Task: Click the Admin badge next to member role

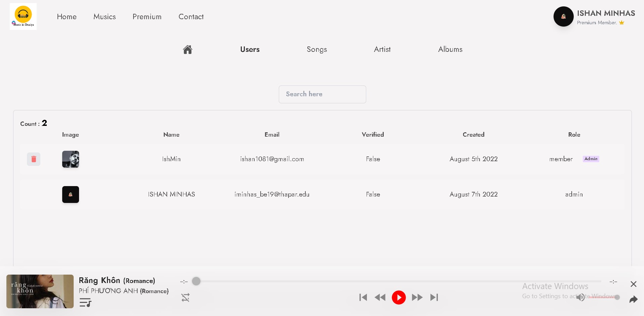Action: (591, 159)
